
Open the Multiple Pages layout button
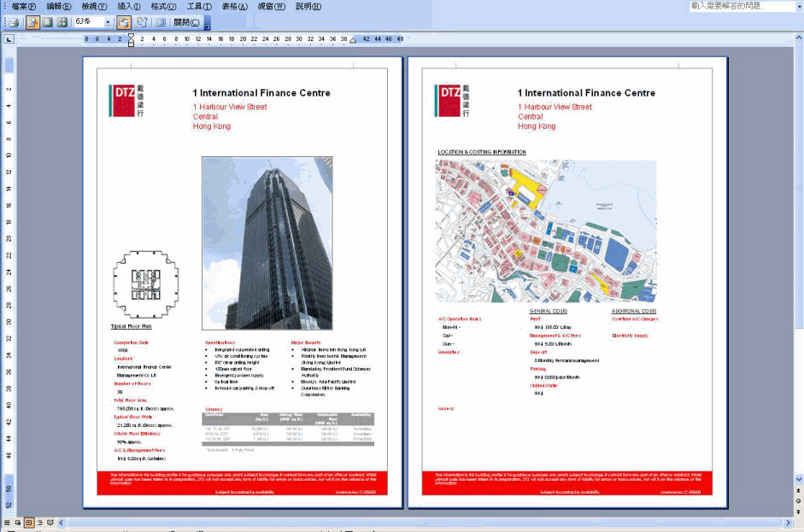[x=62, y=22]
